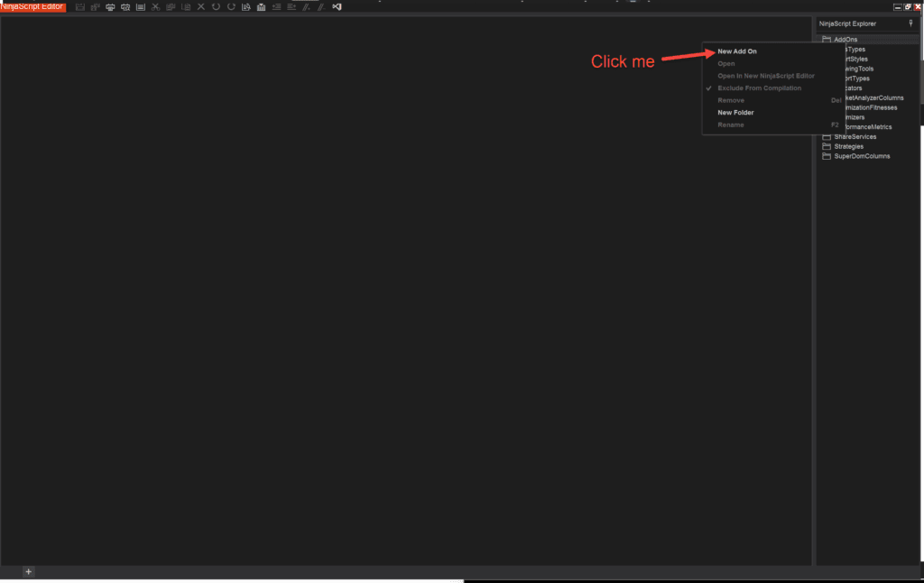Open Print Preview from the toolbar
The width and height of the screenshot is (924, 583).
coord(125,7)
